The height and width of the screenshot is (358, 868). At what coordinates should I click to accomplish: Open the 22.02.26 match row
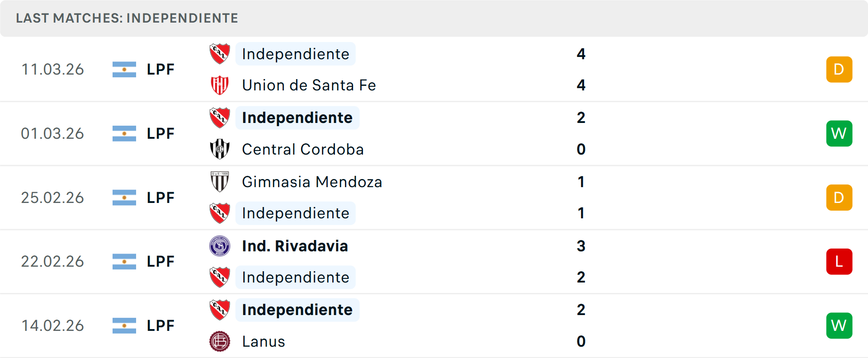coord(434,261)
